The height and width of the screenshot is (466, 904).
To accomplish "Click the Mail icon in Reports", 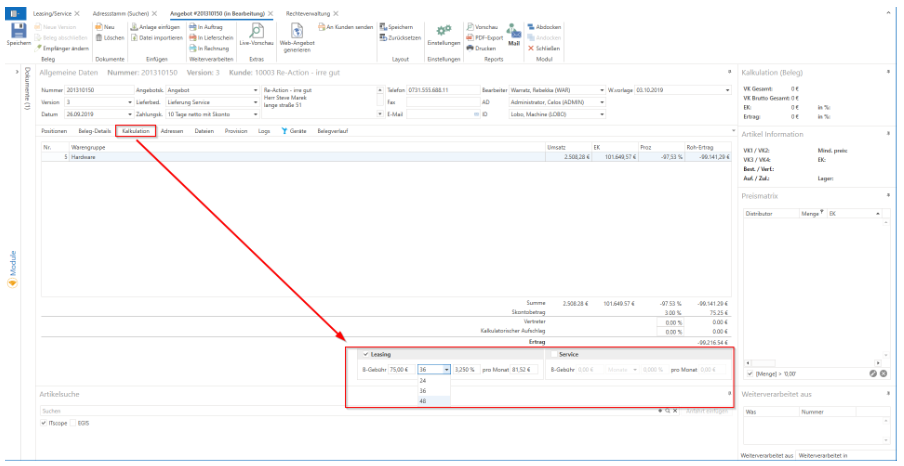I will click(513, 34).
